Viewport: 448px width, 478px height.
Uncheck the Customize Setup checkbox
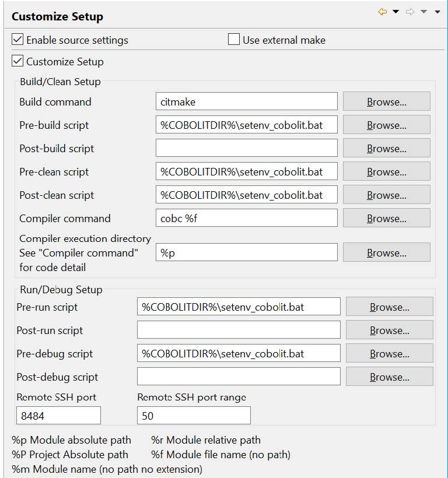(x=18, y=61)
